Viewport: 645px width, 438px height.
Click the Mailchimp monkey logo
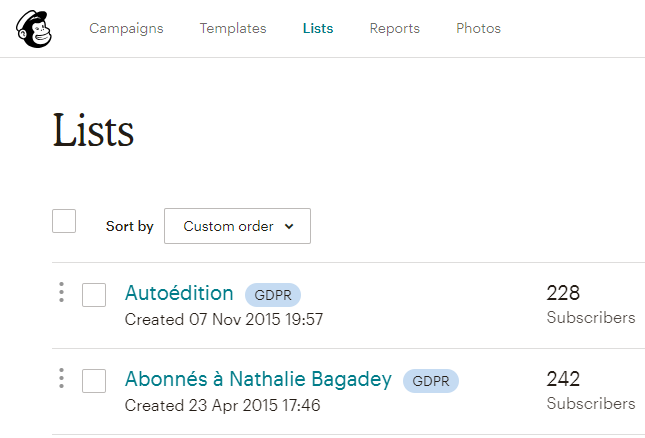[x=34, y=29]
